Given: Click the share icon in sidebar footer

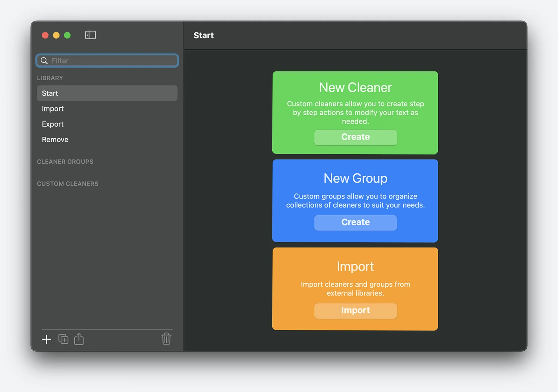Looking at the screenshot, I should pos(79,339).
